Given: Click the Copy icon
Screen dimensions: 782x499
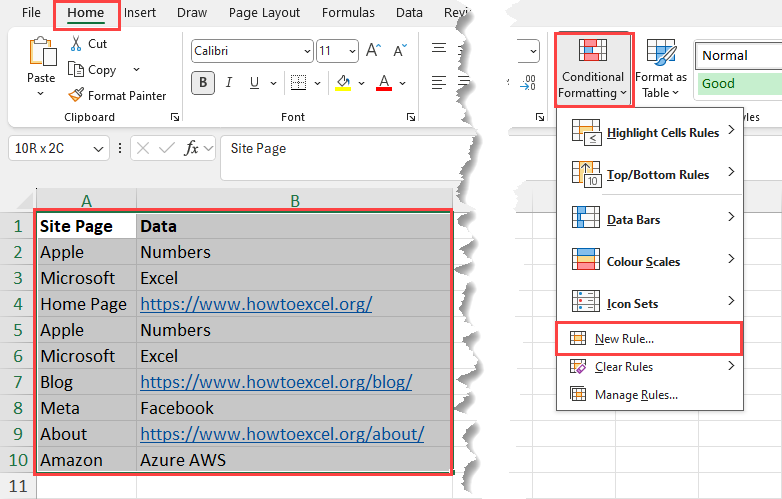Looking at the screenshot, I should coord(76,70).
